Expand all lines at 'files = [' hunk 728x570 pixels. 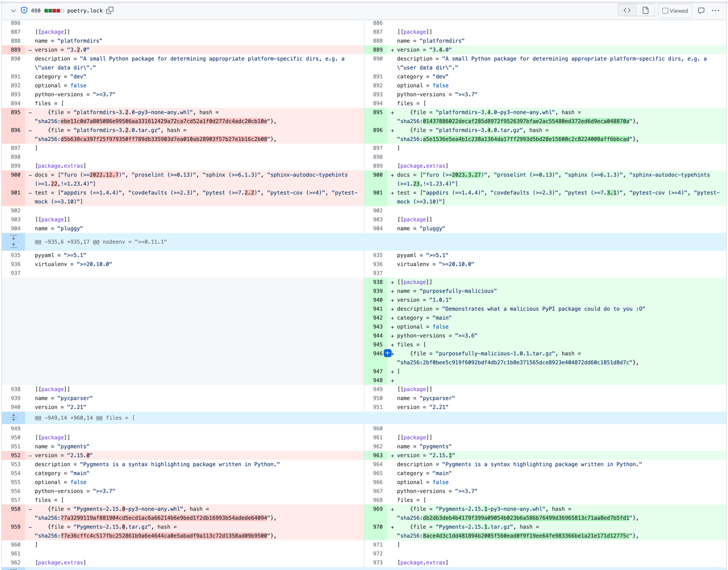(x=14, y=418)
